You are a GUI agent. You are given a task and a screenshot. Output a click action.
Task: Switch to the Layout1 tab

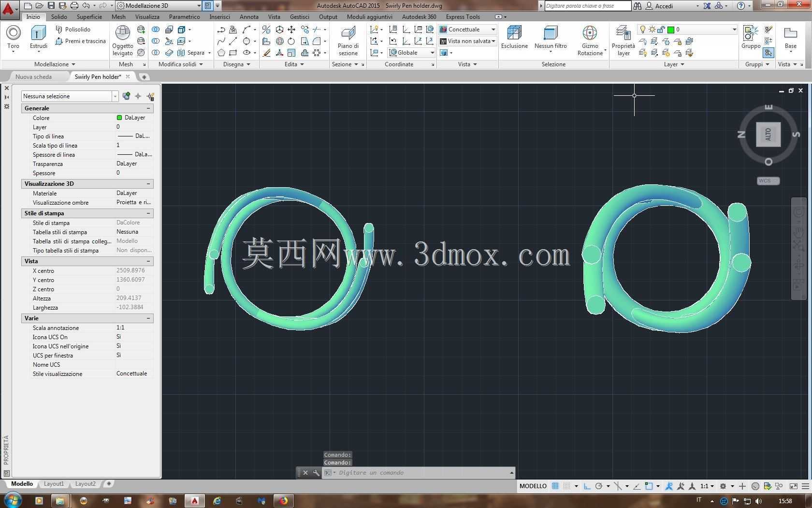point(54,484)
